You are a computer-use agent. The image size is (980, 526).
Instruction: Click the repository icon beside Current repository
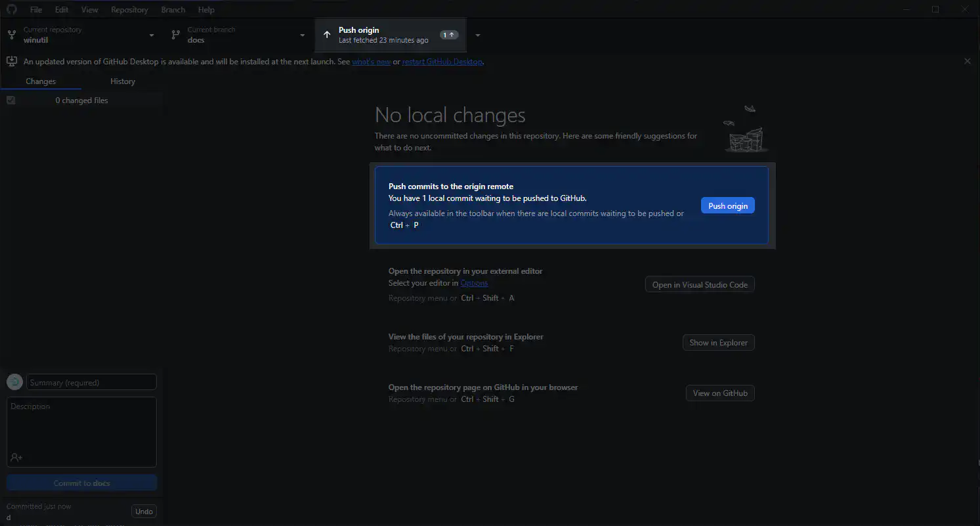pos(11,35)
